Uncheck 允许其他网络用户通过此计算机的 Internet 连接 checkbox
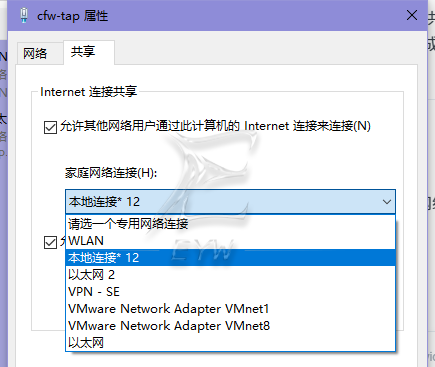Image resolution: width=435 pixels, height=367 pixels. tap(50, 127)
